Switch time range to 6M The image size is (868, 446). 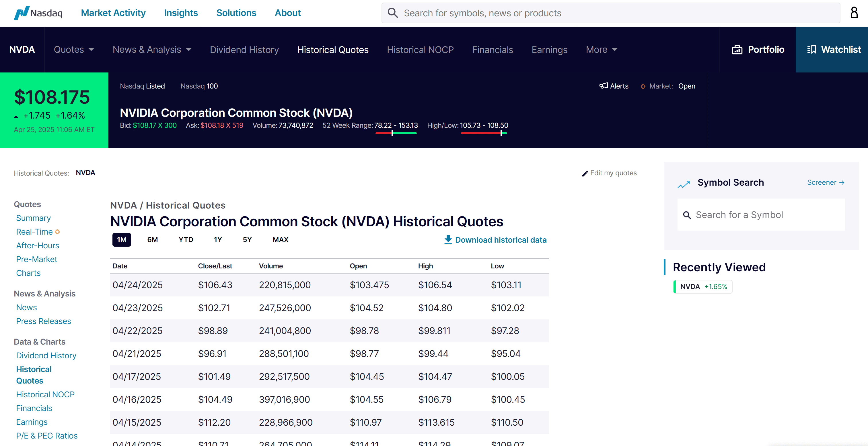(x=152, y=240)
